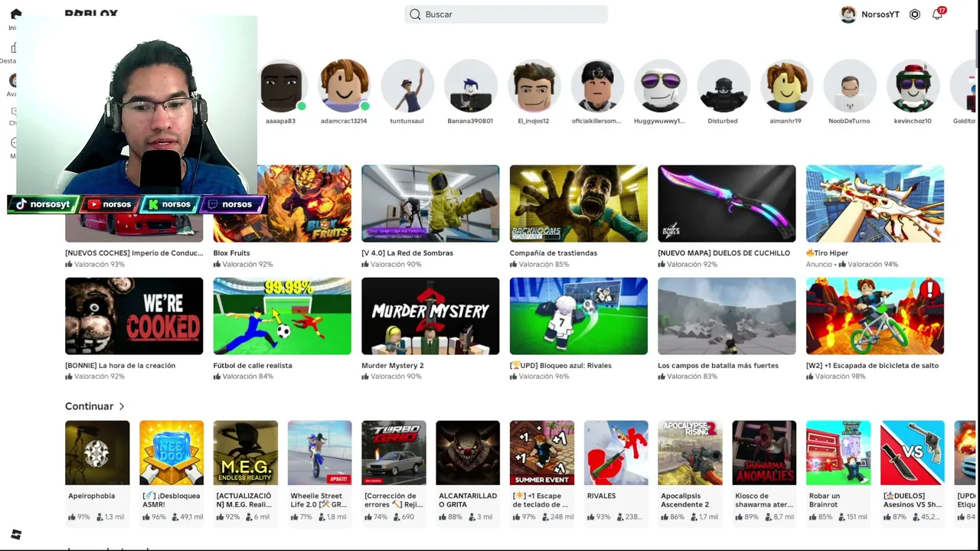
Task: Click NorsosYT username in top bar
Action: pos(880,15)
